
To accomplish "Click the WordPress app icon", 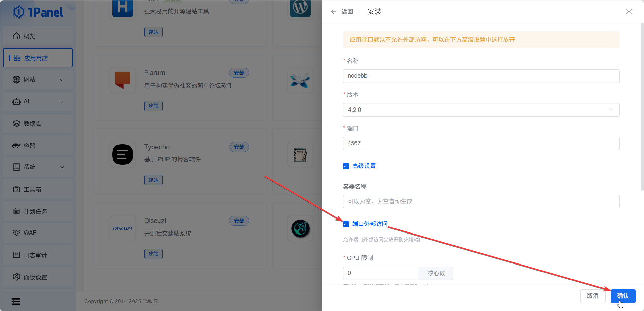I will [x=300, y=8].
